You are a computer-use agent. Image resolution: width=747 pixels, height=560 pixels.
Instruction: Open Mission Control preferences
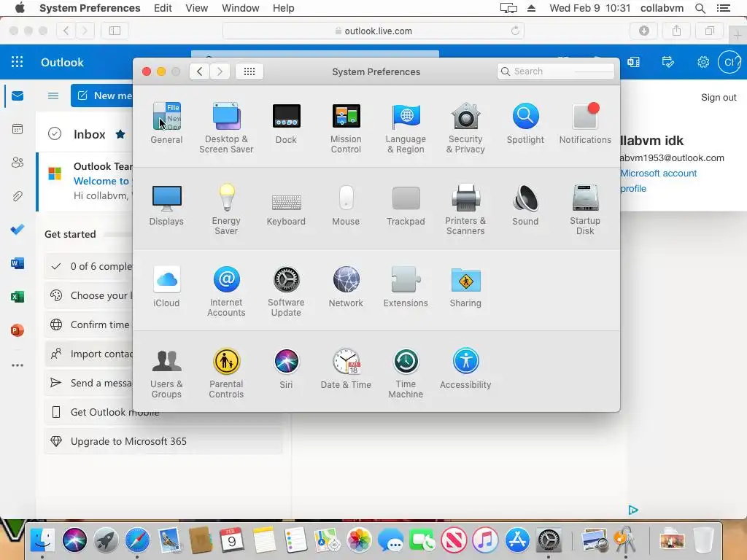point(346,128)
